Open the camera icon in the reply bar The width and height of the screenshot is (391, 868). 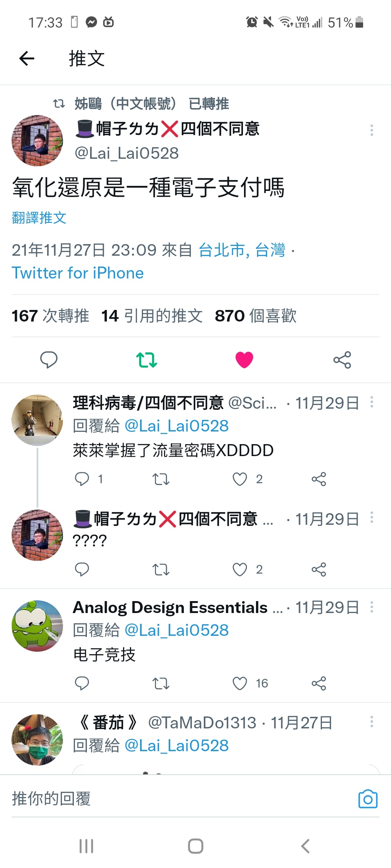[x=368, y=799]
